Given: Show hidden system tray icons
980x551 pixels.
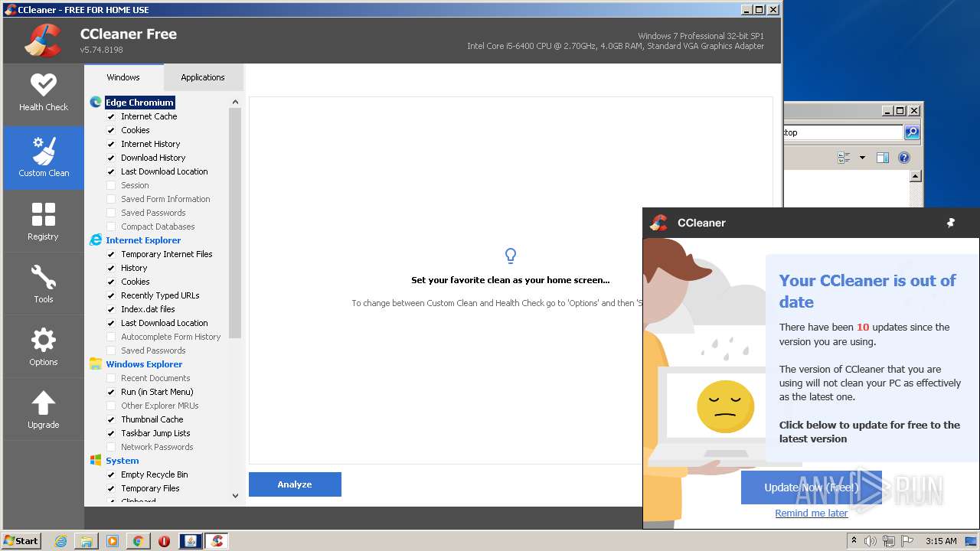Looking at the screenshot, I should 854,541.
